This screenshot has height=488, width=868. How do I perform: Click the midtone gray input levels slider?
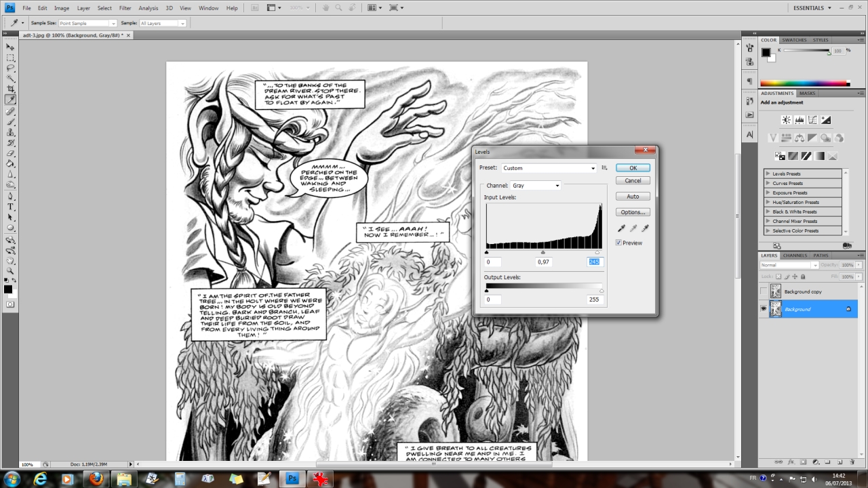coord(543,252)
